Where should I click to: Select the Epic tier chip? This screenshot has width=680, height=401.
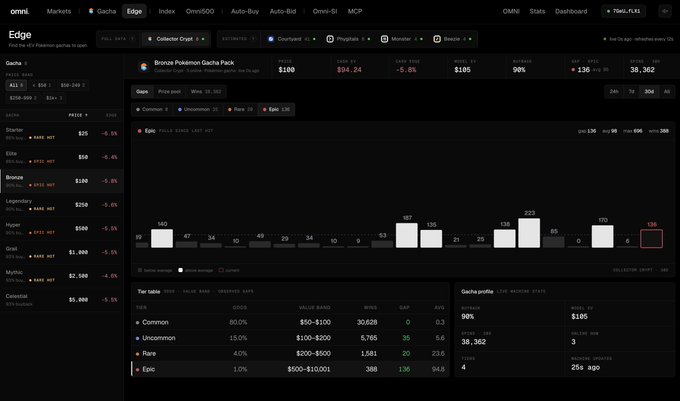pos(276,110)
